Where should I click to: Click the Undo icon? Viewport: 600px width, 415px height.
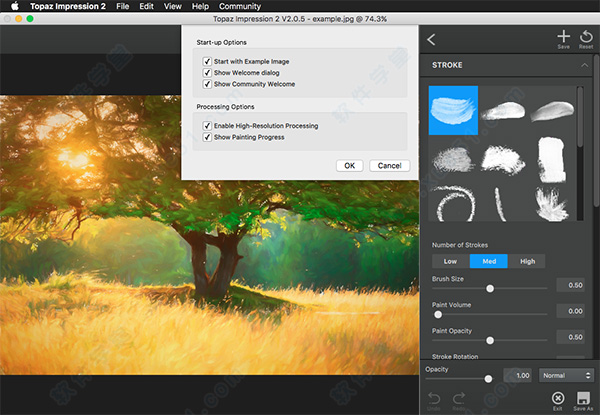click(x=434, y=399)
